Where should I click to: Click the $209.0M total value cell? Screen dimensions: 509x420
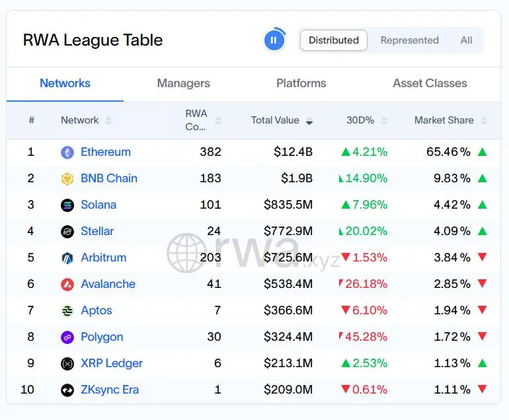[288, 390]
